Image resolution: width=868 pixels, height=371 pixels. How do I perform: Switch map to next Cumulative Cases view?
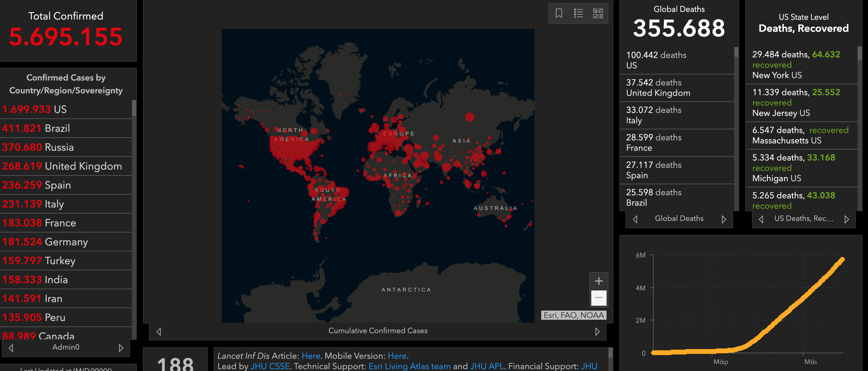597,332
